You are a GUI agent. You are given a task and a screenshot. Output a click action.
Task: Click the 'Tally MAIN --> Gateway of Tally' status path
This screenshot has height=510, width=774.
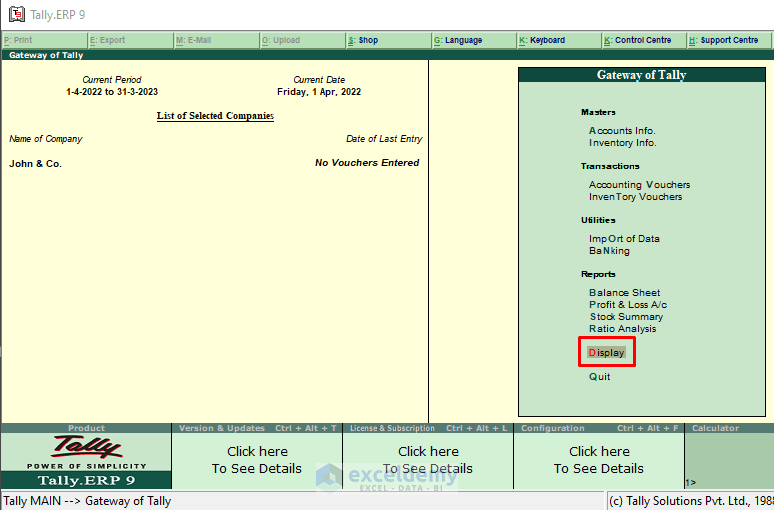coord(87,501)
